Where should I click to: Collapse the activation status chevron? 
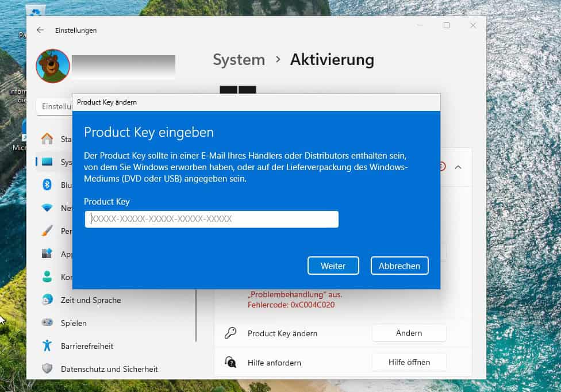click(458, 167)
